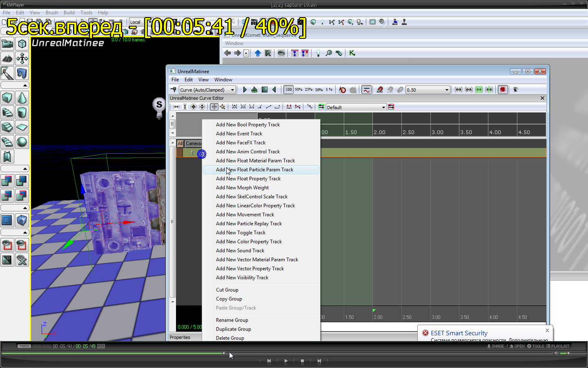
Task: Choose Add New Event Track
Action: point(261,134)
